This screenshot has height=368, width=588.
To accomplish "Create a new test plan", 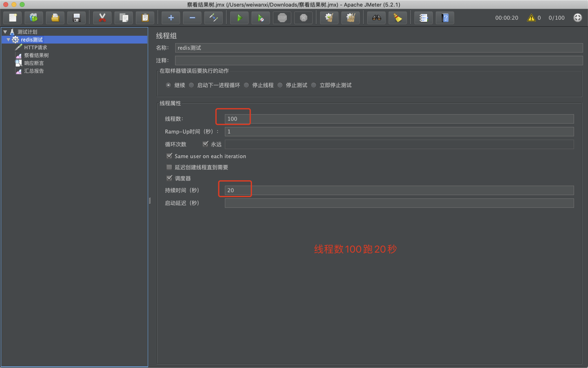I will 13,18.
